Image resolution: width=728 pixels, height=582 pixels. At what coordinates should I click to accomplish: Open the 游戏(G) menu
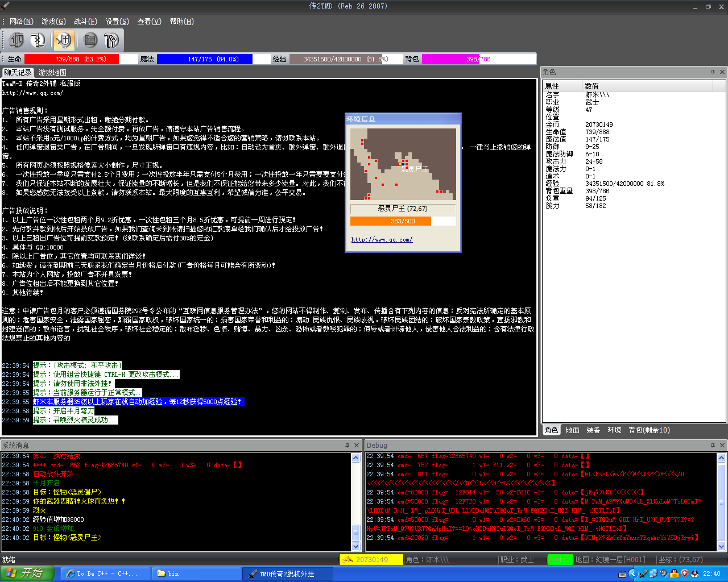pos(53,22)
